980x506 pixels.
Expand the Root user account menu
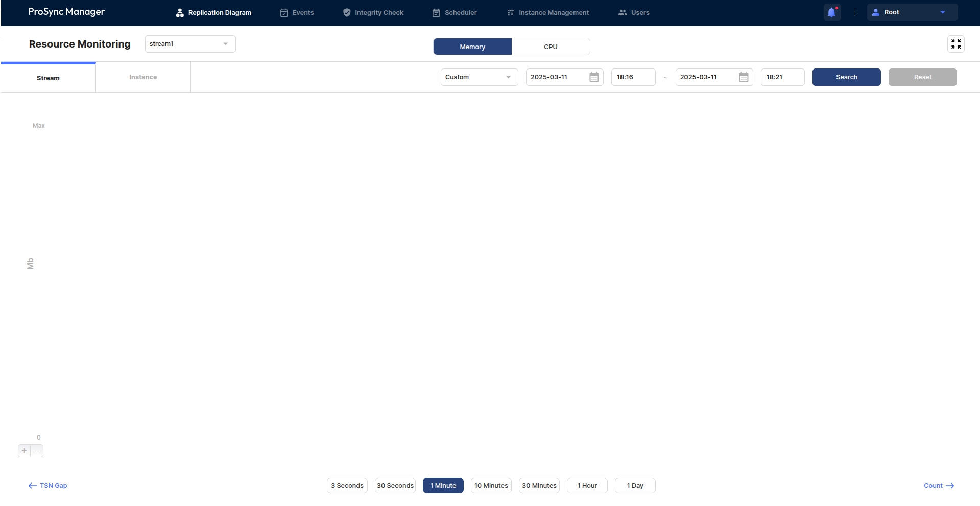(x=912, y=12)
